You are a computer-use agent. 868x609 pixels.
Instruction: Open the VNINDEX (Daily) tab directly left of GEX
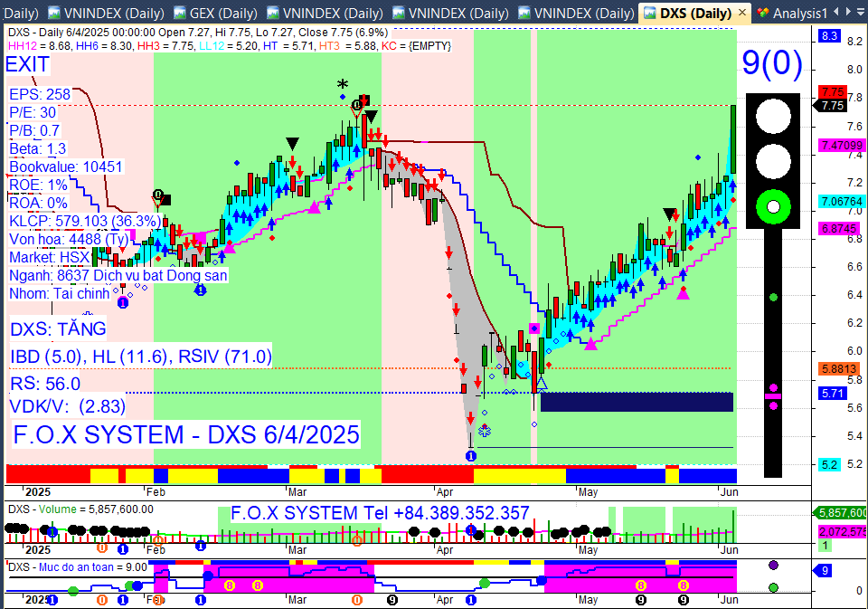point(105,12)
